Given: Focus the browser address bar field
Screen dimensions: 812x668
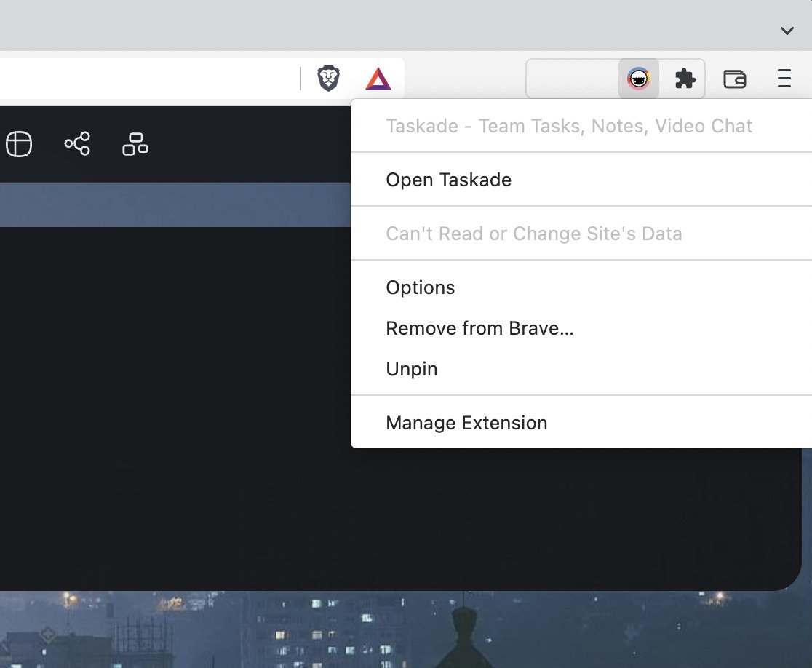Looking at the screenshot, I should tap(146, 79).
